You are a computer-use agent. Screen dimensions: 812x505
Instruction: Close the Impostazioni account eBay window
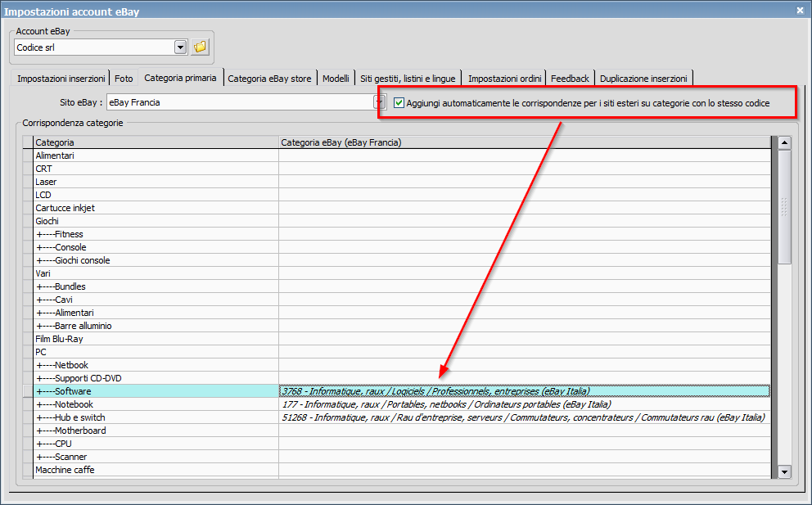coord(800,11)
